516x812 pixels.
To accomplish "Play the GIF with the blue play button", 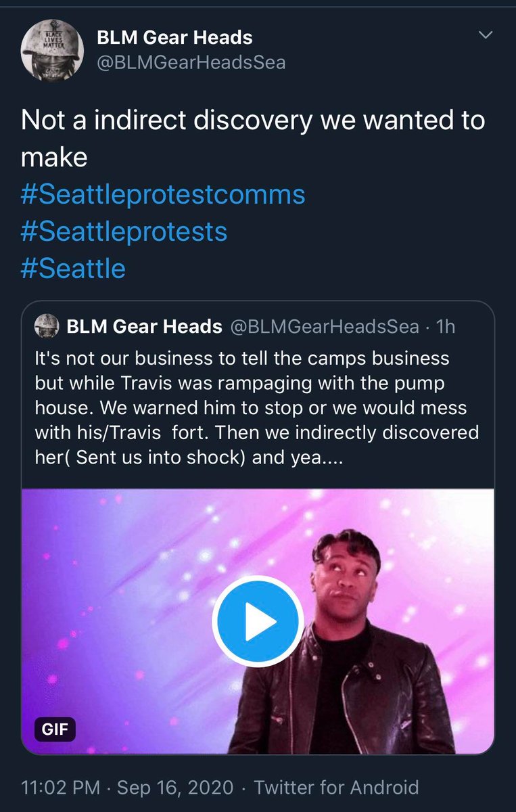I will (x=258, y=623).
